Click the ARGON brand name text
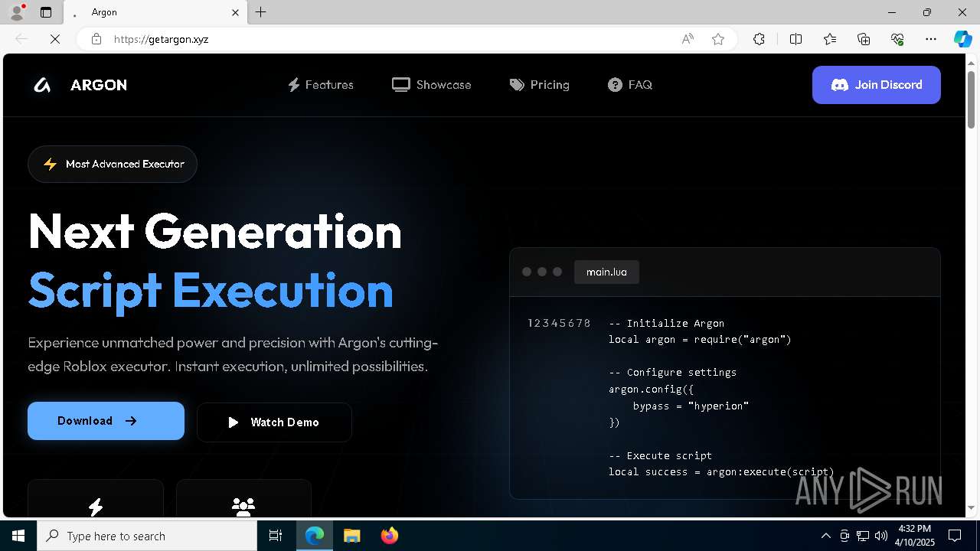 [99, 85]
